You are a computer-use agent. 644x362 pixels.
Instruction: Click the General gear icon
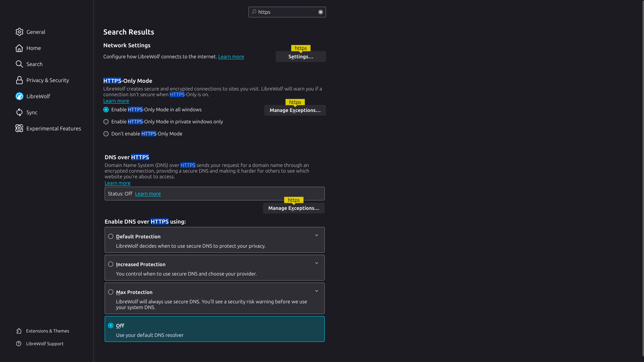(x=19, y=32)
